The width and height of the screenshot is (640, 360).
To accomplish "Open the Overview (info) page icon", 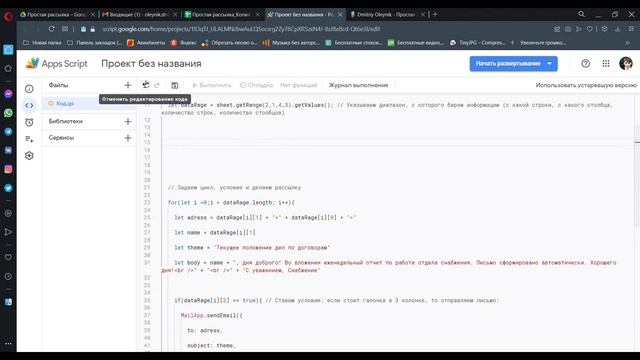I will tap(29, 89).
